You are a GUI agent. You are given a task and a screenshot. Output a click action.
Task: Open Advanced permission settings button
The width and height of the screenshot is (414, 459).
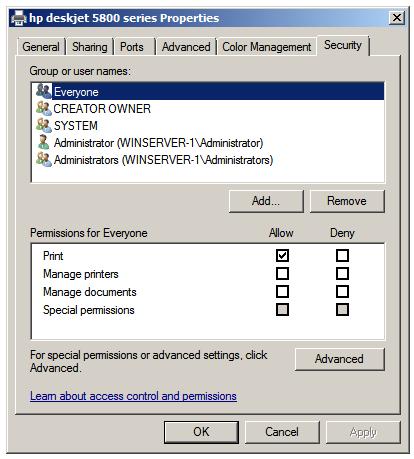(x=339, y=359)
